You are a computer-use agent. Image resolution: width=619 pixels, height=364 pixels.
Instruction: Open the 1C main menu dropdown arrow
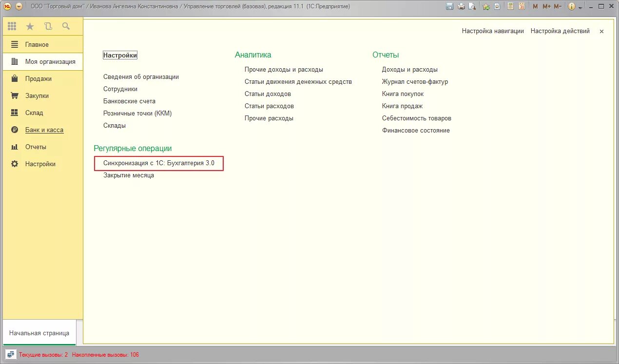point(19,6)
